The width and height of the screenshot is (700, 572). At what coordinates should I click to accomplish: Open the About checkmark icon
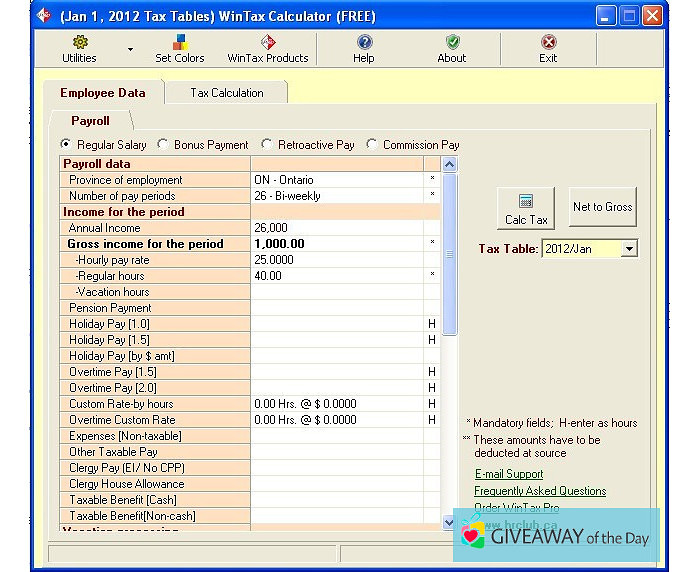pos(452,42)
